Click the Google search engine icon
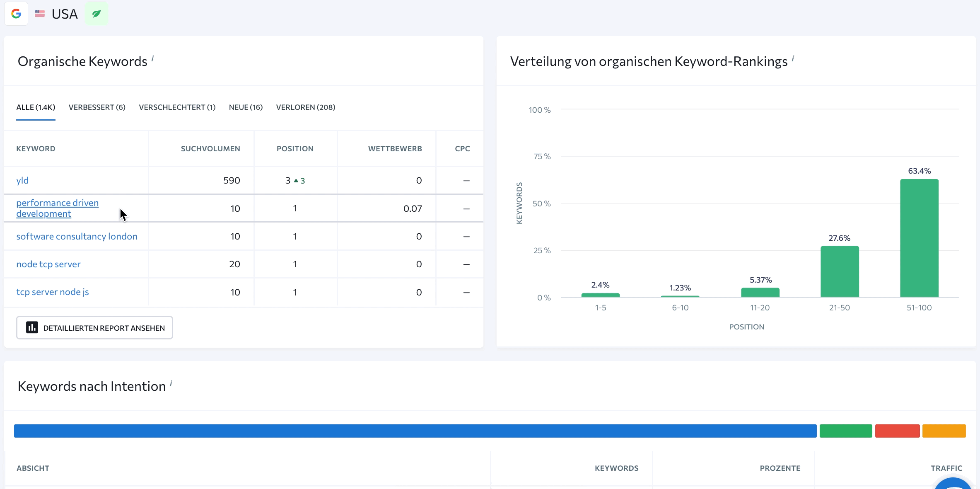The width and height of the screenshot is (980, 489). [16, 14]
